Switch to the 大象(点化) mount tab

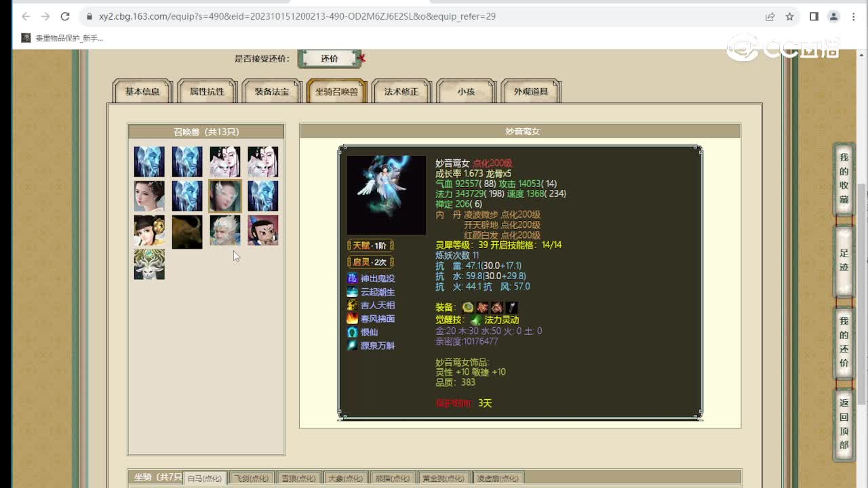pyautogui.click(x=346, y=479)
